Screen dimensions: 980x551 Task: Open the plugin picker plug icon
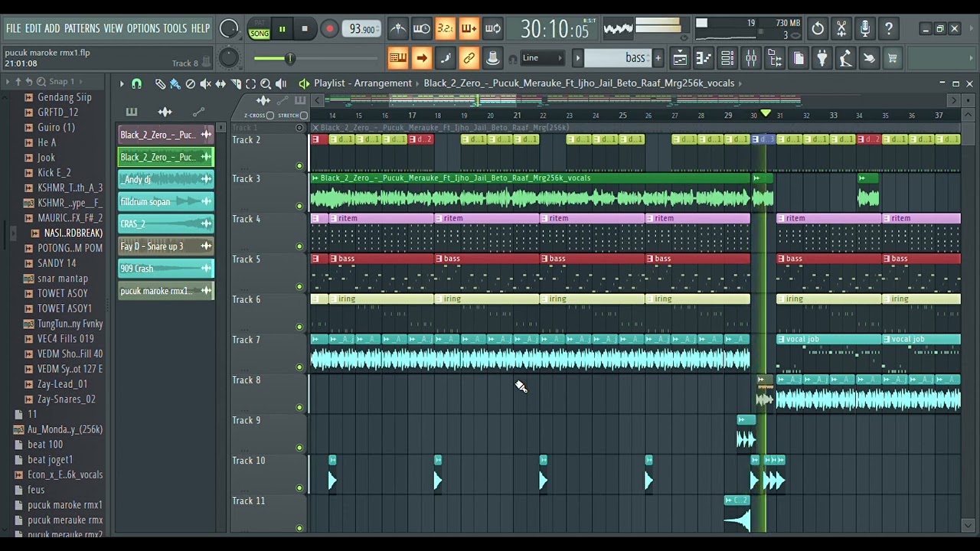pyautogui.click(x=822, y=58)
